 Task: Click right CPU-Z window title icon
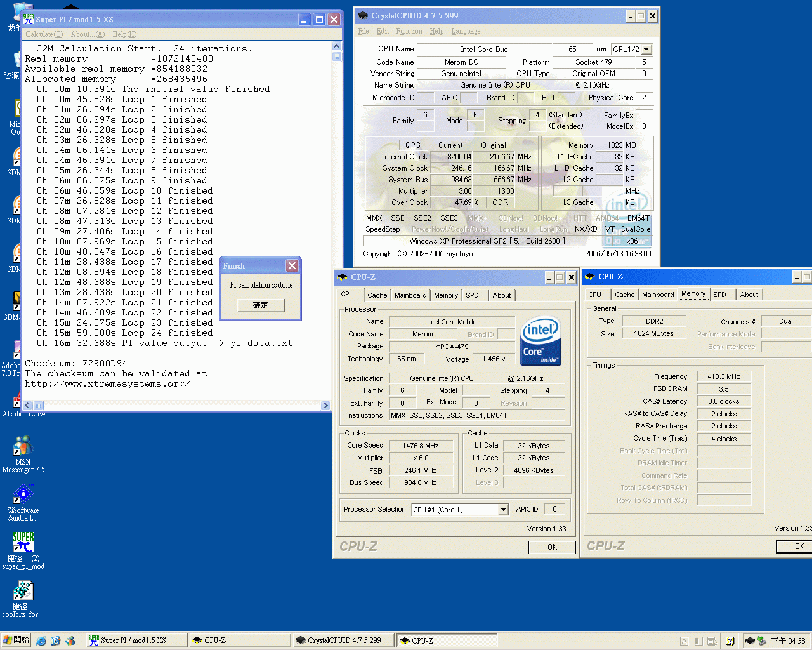pos(590,277)
